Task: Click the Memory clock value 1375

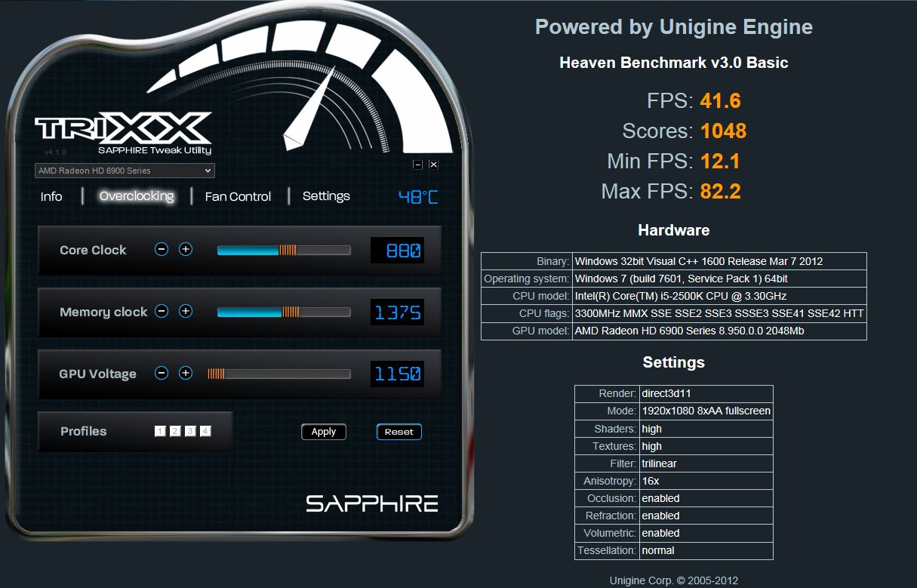Action: pyautogui.click(x=397, y=312)
